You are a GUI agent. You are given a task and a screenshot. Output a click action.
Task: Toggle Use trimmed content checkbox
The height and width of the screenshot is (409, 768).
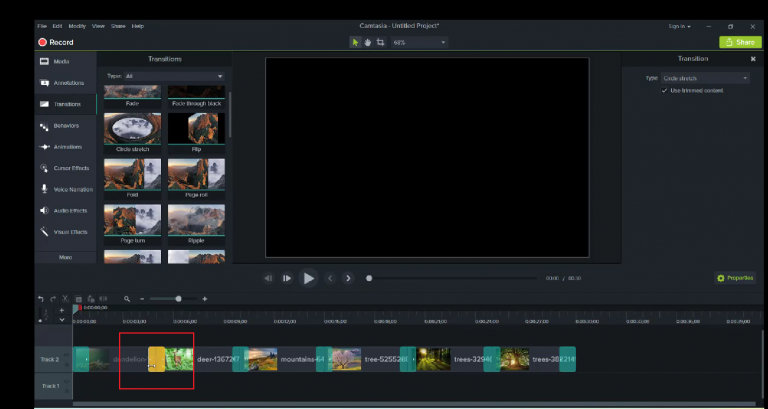point(664,91)
